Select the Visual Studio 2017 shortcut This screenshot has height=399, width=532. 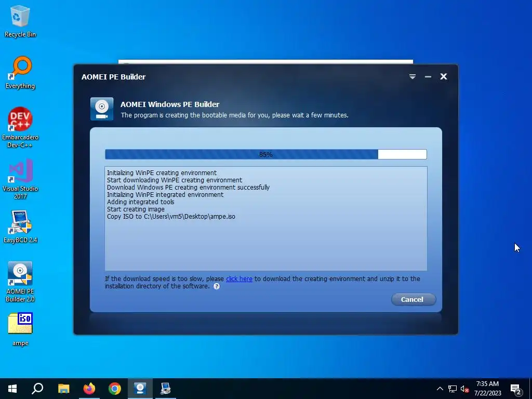[x=20, y=179]
